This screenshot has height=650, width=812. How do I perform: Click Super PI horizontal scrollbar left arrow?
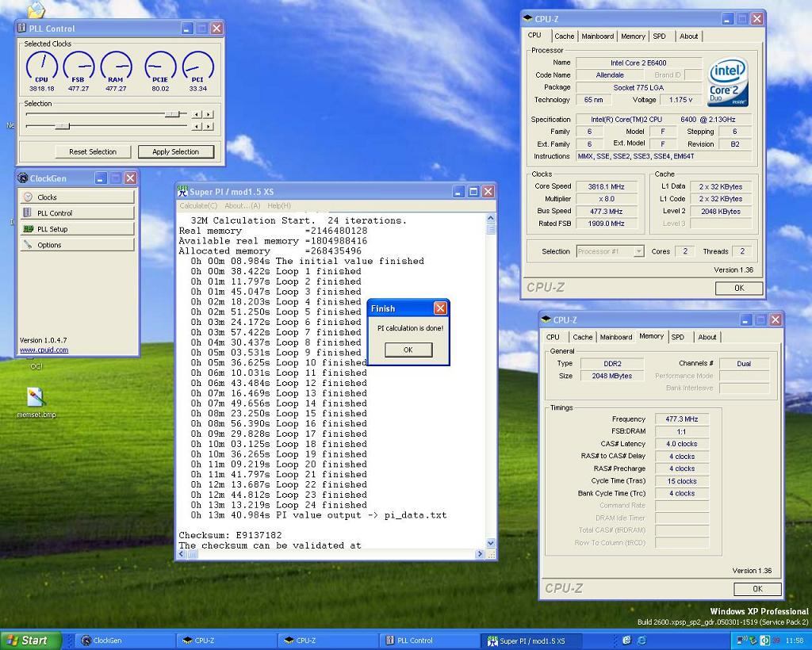(182, 554)
